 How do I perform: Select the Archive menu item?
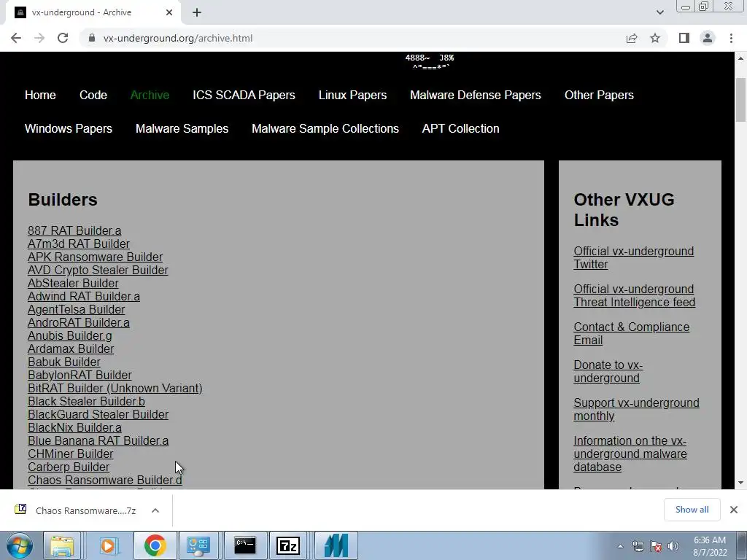150,95
